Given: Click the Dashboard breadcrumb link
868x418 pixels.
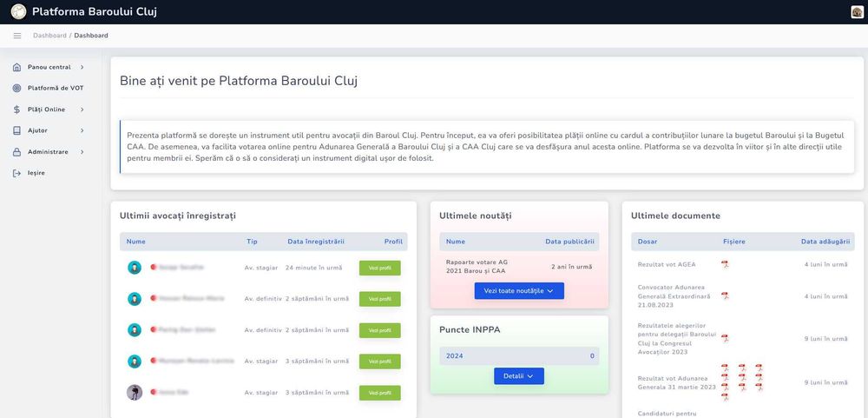Looking at the screenshot, I should click(x=49, y=36).
